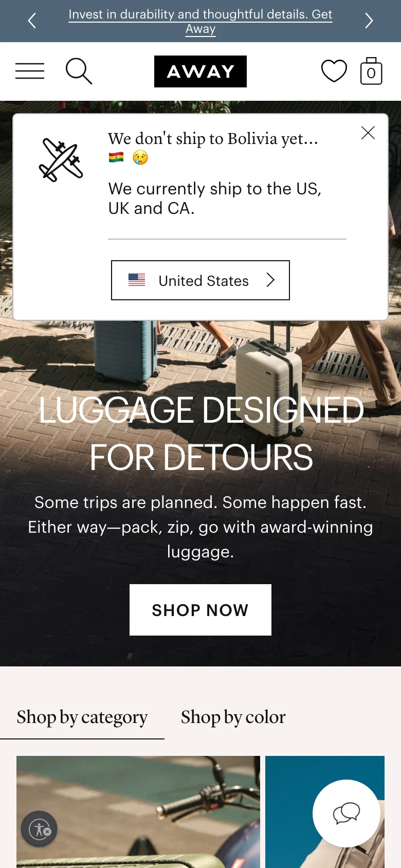Viewport: 401px width, 868px height.
Task: Open the second category image on blue background
Action: [x=325, y=812]
